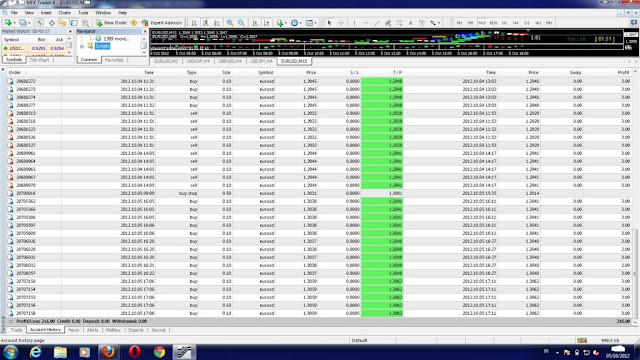The width and height of the screenshot is (640, 360).
Task: Select the Fibonacci Retracement tool
Action: (400, 23)
